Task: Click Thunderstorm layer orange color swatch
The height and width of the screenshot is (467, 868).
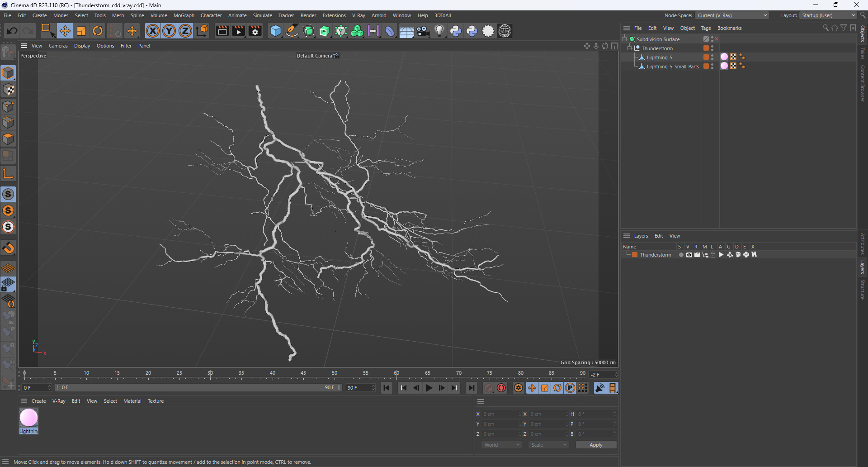Action: pos(635,255)
